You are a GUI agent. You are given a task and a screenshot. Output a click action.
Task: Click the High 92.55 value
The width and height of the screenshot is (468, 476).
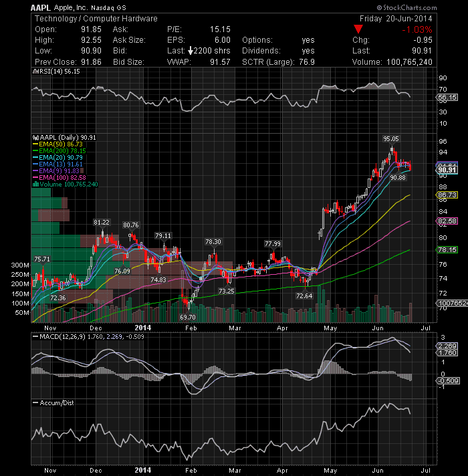pyautogui.click(x=91, y=40)
